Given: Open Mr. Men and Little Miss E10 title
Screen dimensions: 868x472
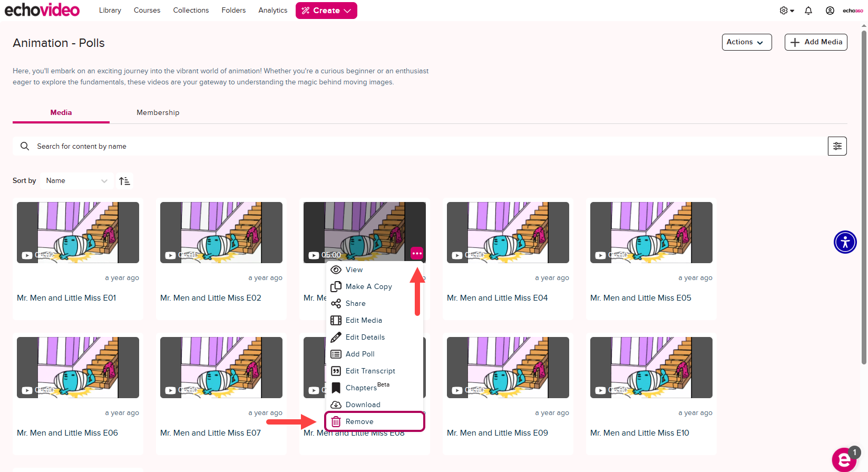Looking at the screenshot, I should click(x=640, y=433).
